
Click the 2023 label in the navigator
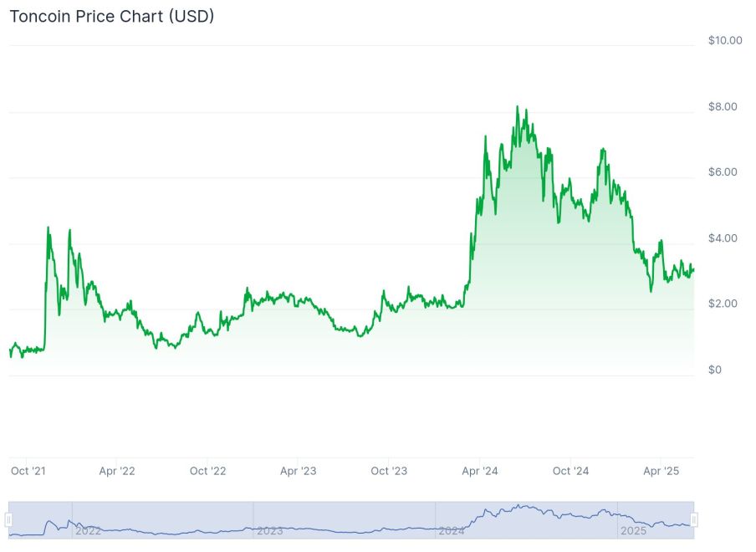269,531
